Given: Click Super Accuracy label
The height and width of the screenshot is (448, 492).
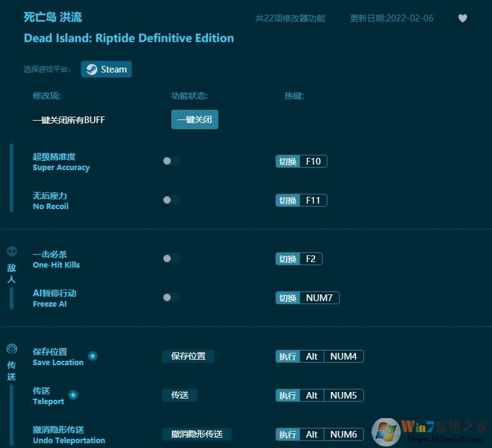Looking at the screenshot, I should [x=61, y=168].
